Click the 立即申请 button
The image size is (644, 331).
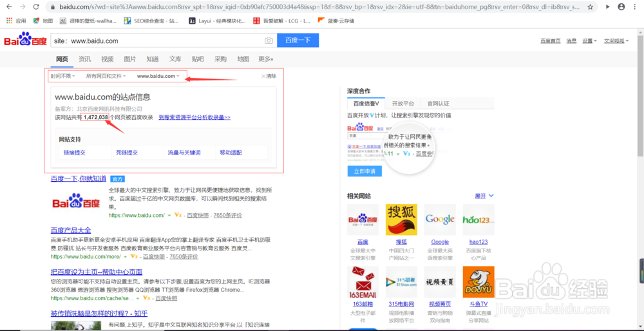coord(365,171)
